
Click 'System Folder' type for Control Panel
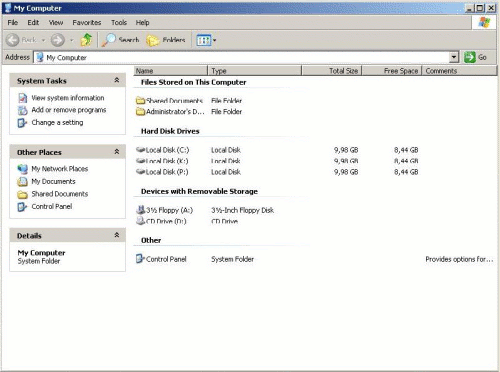[x=232, y=259]
